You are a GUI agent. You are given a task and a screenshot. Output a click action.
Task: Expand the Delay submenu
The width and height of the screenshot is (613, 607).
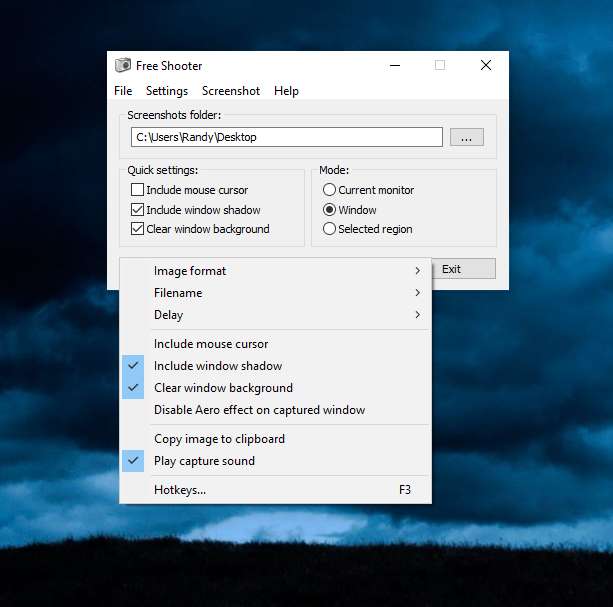276,315
